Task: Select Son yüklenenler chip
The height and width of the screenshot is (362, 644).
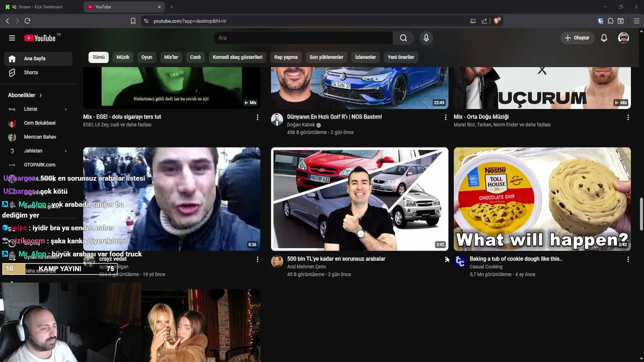Action: coord(326,57)
